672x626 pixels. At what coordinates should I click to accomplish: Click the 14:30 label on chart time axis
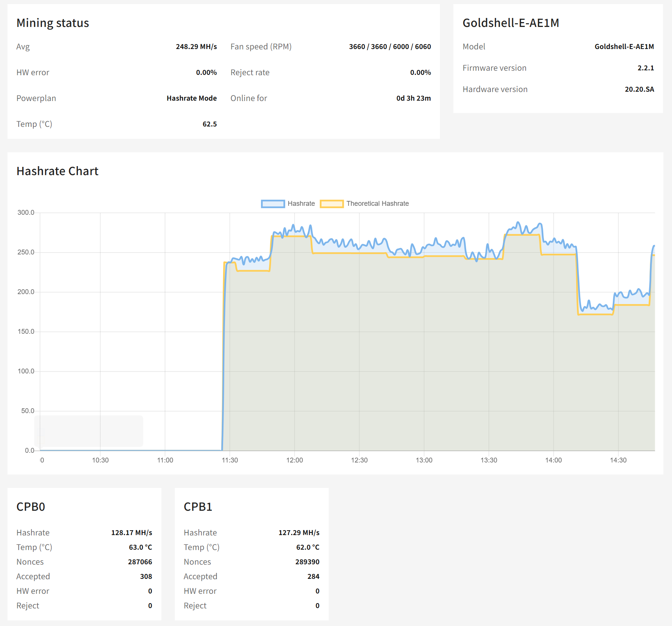tap(618, 460)
